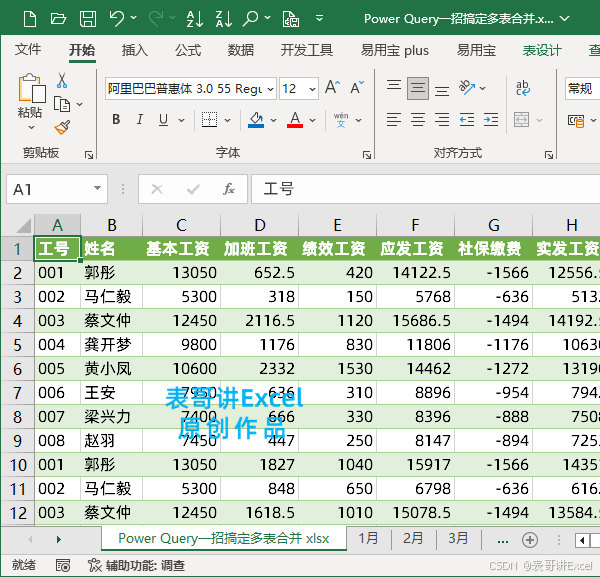600x577 pixels.
Task: Customize Quick Access Toolbar arrow
Action: (x=319, y=18)
